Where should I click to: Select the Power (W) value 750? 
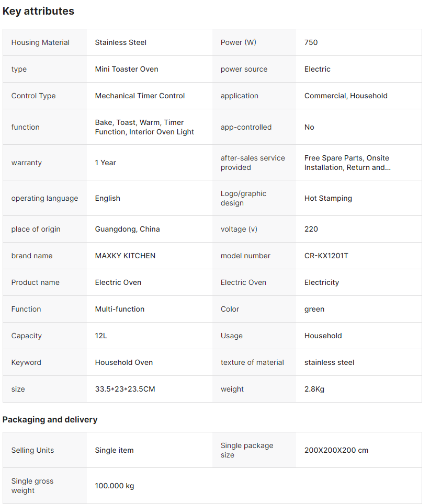(x=311, y=42)
